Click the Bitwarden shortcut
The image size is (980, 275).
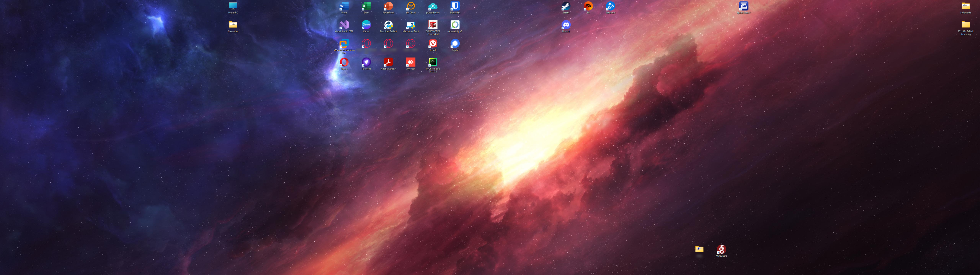[x=455, y=6]
